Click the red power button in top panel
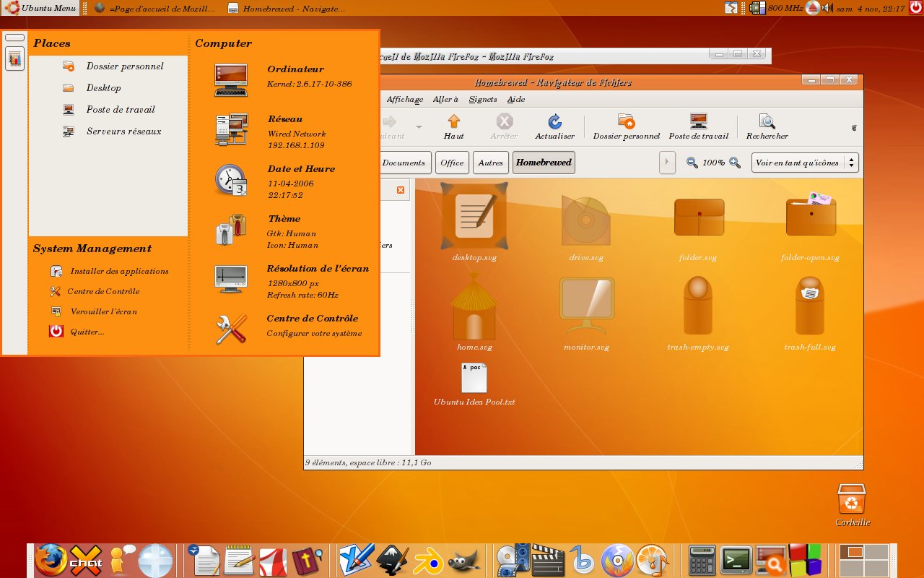Image resolution: width=924 pixels, height=578 pixels. pos(916,8)
